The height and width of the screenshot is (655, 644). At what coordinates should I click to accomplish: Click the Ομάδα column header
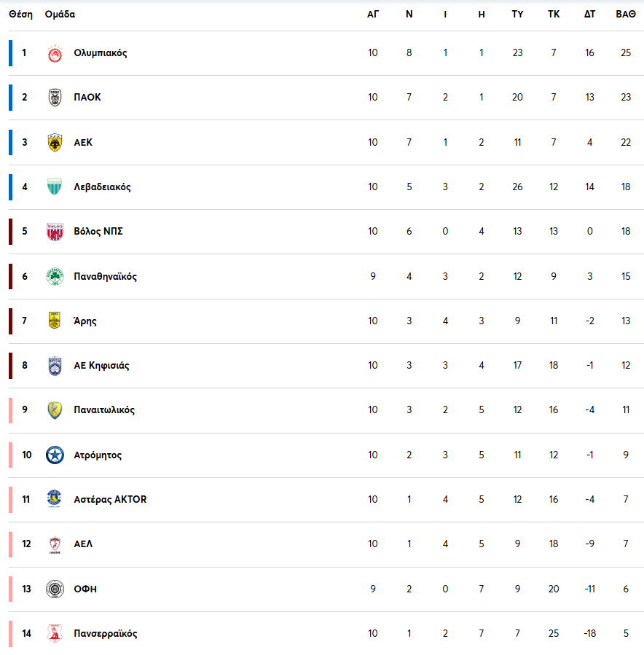tap(60, 15)
